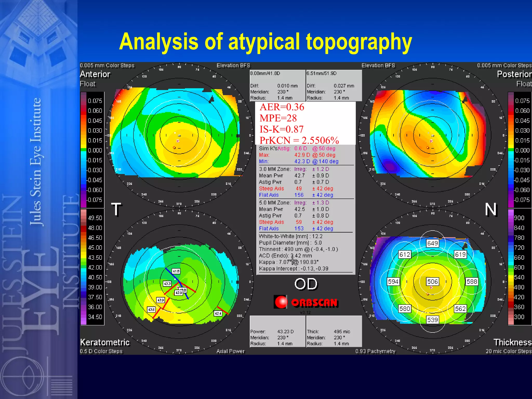The image size is (532, 399).
Task: Click the MPE=28 annotation
Action: point(278,118)
